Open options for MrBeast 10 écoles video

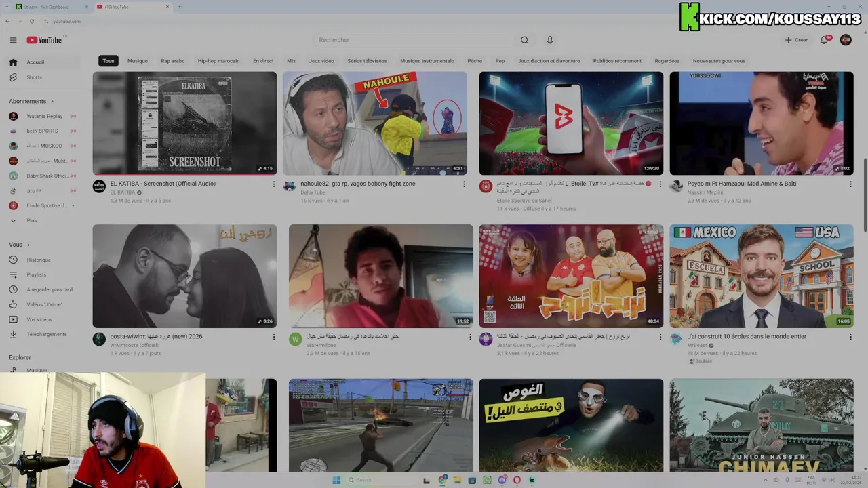pyautogui.click(x=850, y=337)
